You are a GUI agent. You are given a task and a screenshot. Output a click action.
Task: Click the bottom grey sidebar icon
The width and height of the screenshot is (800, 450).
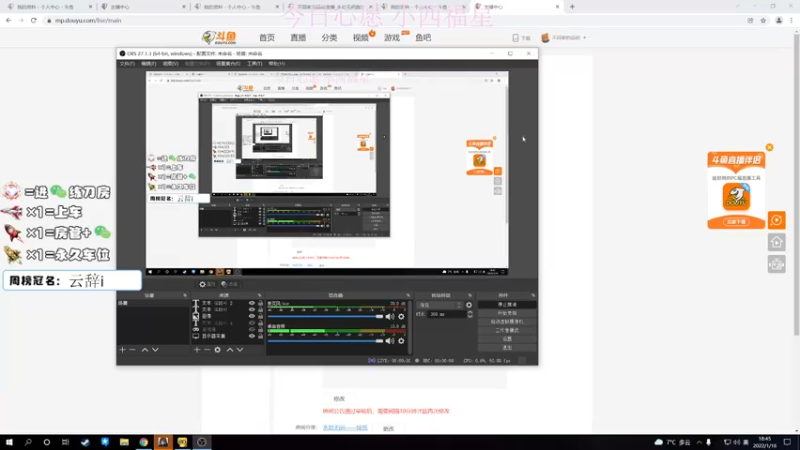[777, 264]
